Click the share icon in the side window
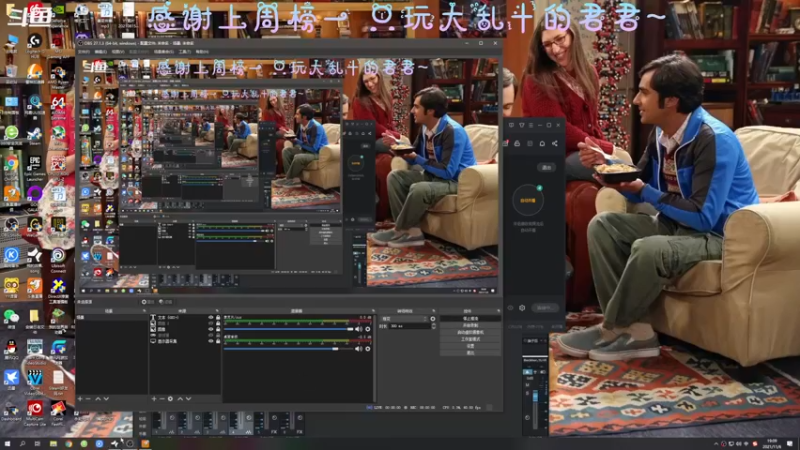This screenshot has height=450, width=800. [x=555, y=143]
